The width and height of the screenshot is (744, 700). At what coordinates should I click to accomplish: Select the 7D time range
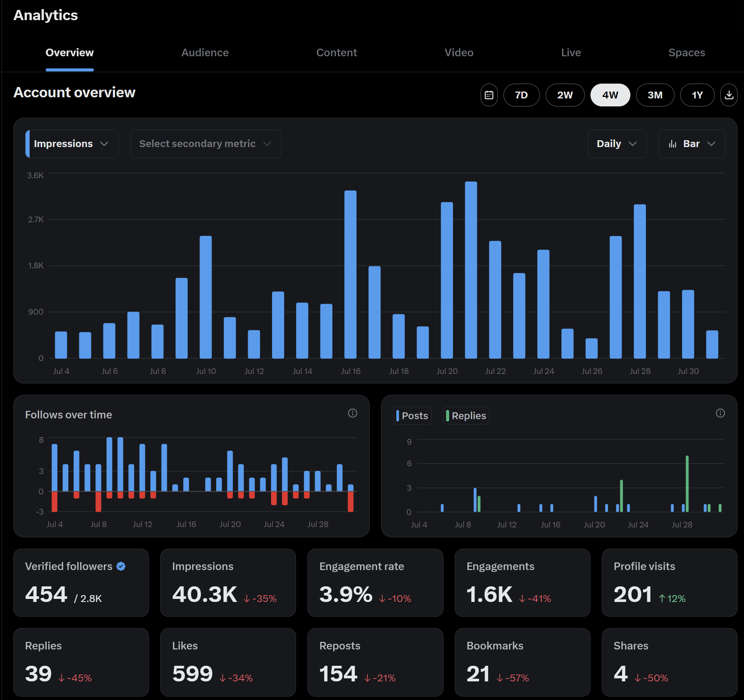tap(521, 95)
